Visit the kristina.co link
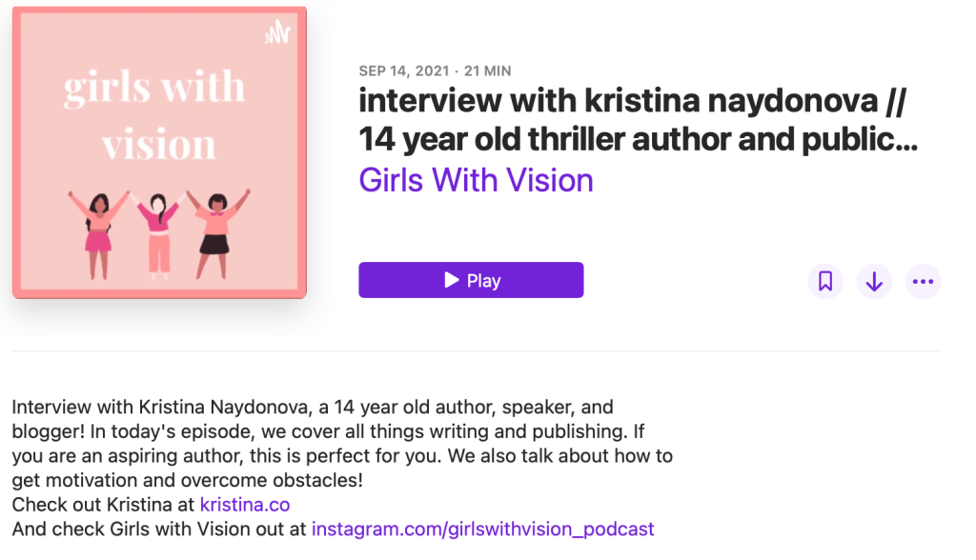The height and width of the screenshot is (560, 976). (244, 505)
